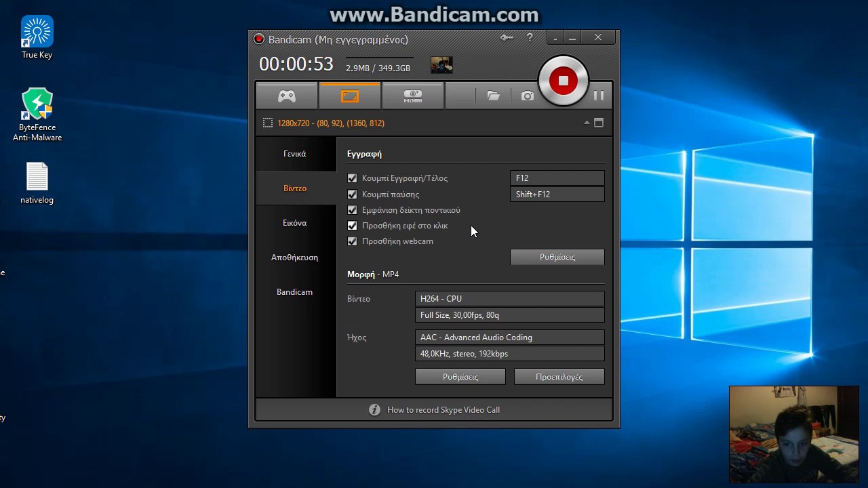Choose HDMI device recording mode icon
Screen dimensions: 868x488
click(x=413, y=96)
